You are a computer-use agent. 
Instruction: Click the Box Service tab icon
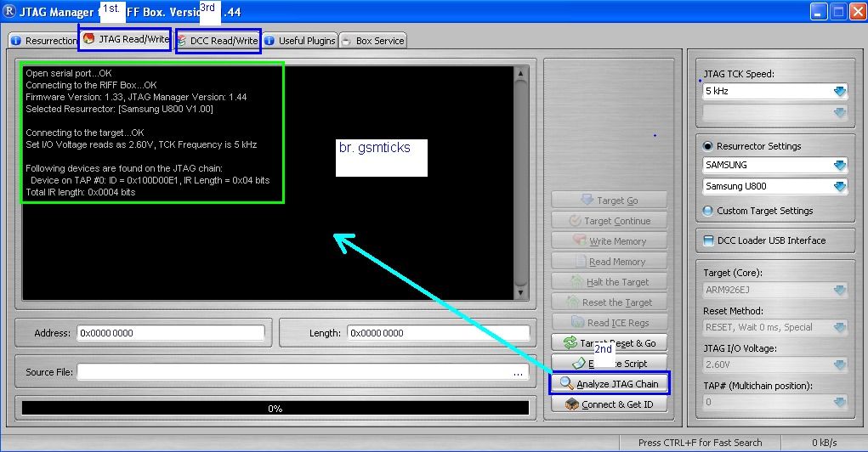click(x=346, y=41)
